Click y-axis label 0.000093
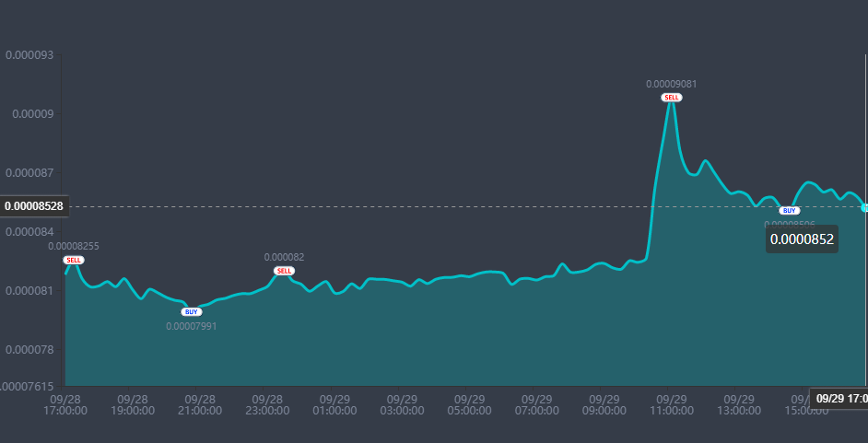The image size is (868, 443). [29, 54]
